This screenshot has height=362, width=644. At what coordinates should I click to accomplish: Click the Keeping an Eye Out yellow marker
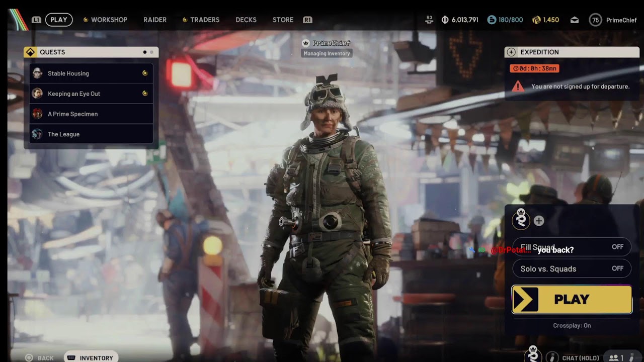145,94
